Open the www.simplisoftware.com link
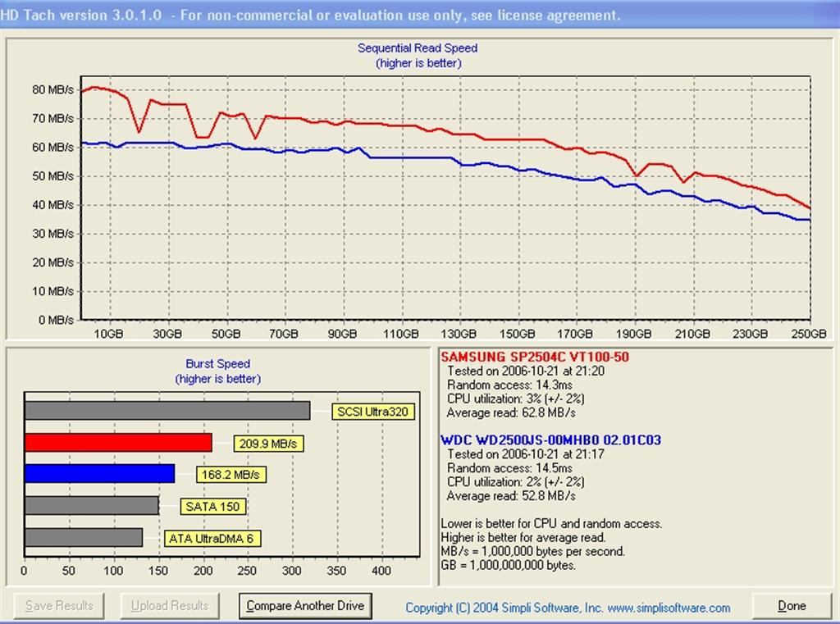840x624 pixels. coord(669,608)
